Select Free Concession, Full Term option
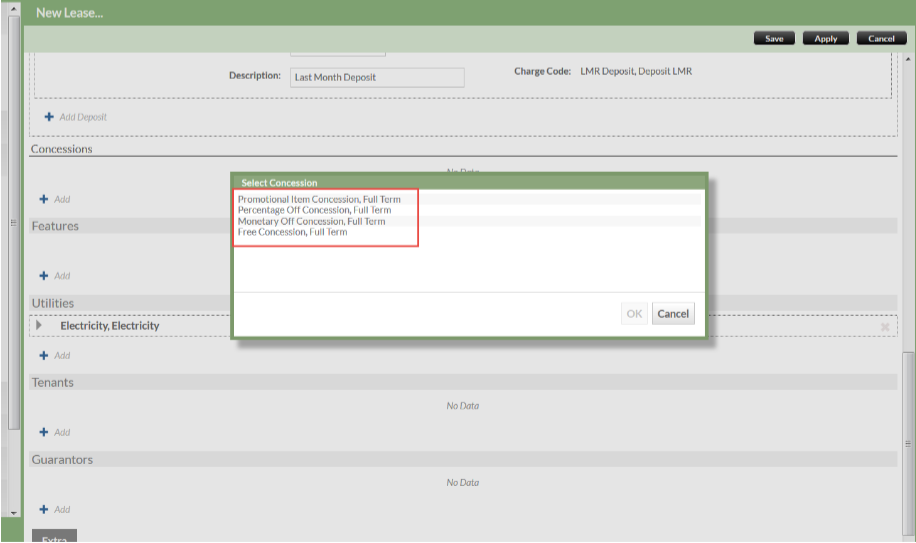916x543 pixels. coord(292,232)
